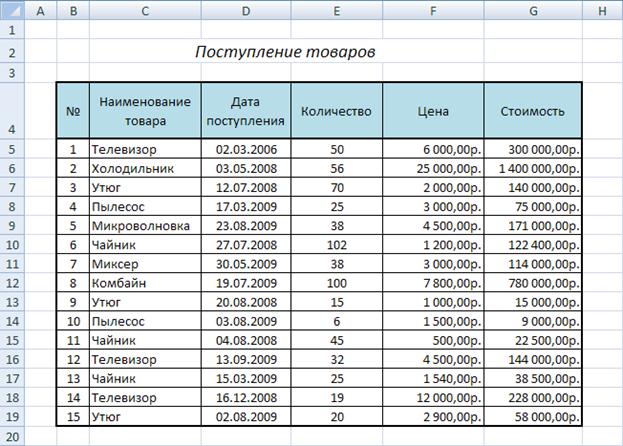Viewport: 623px width, 446px height.
Task: Select row 20 header
Action: coord(12,436)
